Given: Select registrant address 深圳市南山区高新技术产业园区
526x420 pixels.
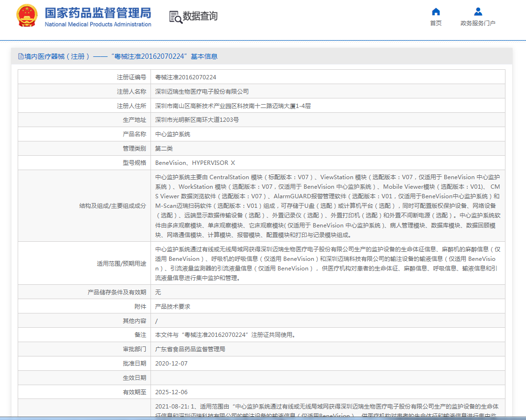Looking at the screenshot, I should point(233,106).
